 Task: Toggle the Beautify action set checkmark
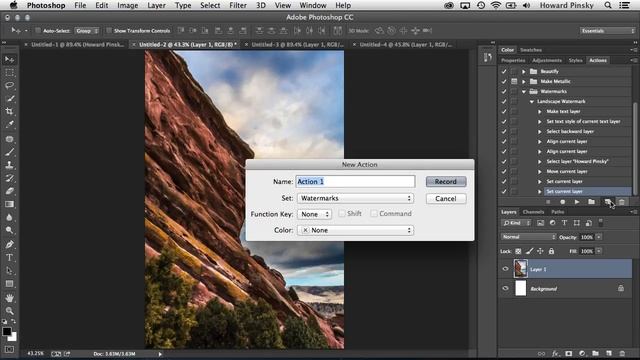pyautogui.click(x=504, y=71)
